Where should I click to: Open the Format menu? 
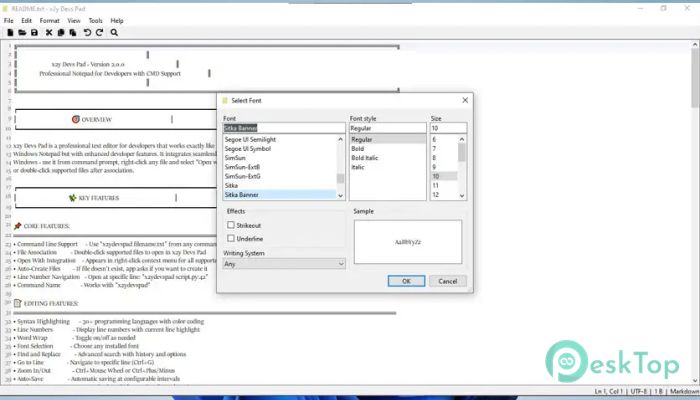pyautogui.click(x=49, y=21)
